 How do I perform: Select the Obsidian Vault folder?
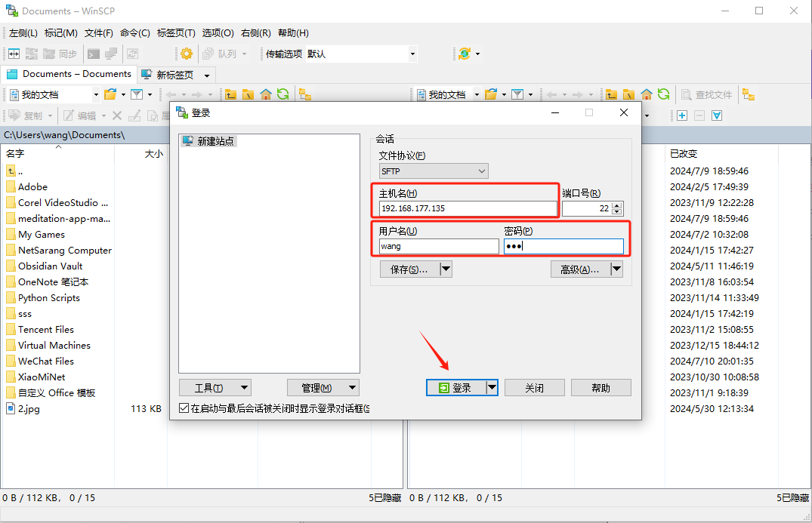51,266
